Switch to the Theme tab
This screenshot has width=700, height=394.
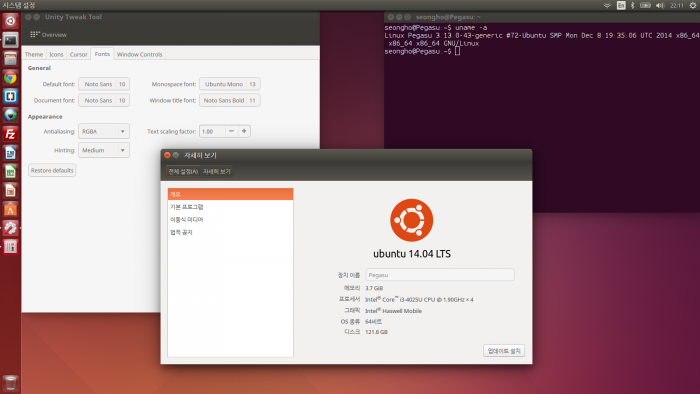coord(34,54)
